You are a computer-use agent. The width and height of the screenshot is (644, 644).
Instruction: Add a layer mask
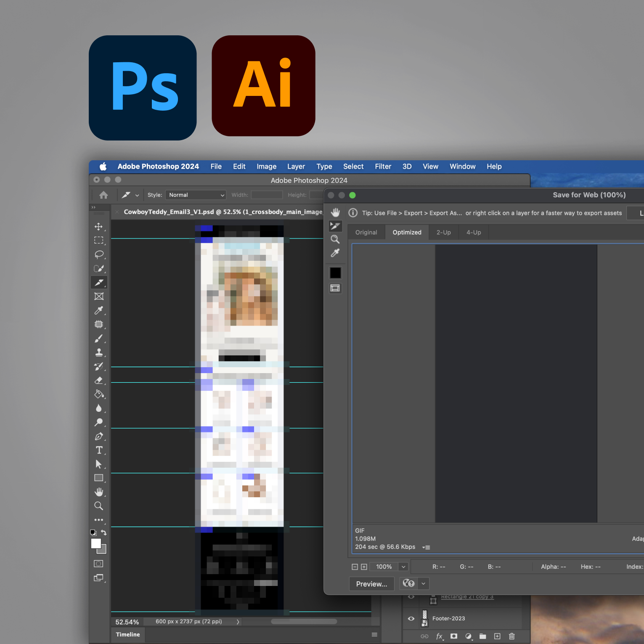(454, 636)
